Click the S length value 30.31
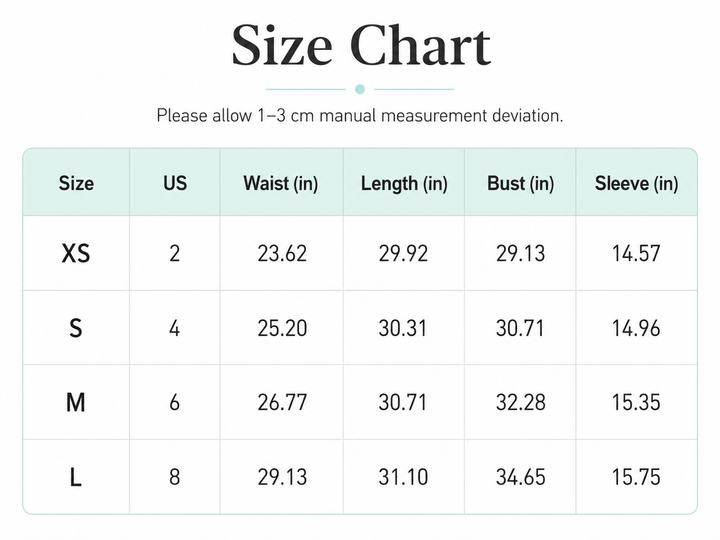 [403, 328]
